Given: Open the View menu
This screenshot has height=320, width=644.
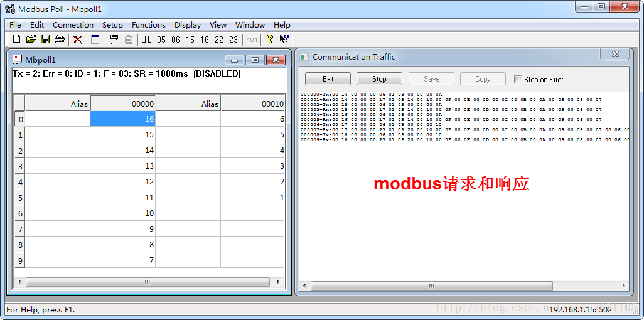Looking at the screenshot, I should point(218,24).
